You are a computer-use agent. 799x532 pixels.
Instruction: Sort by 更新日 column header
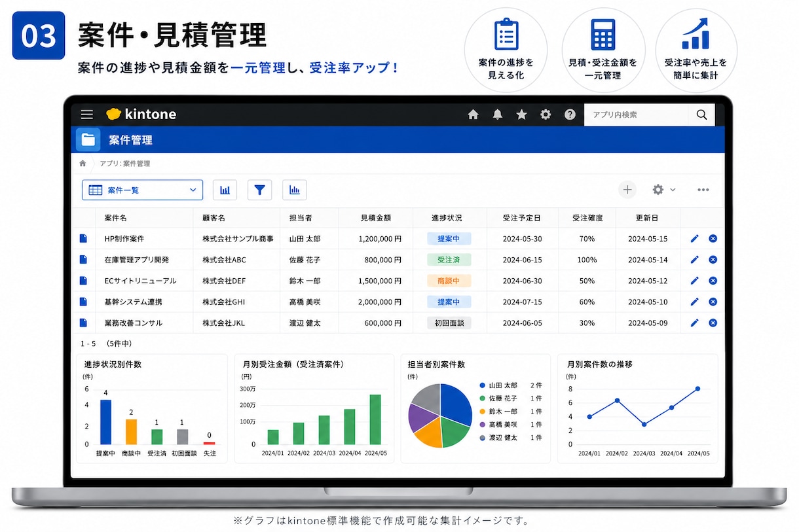tap(647, 218)
